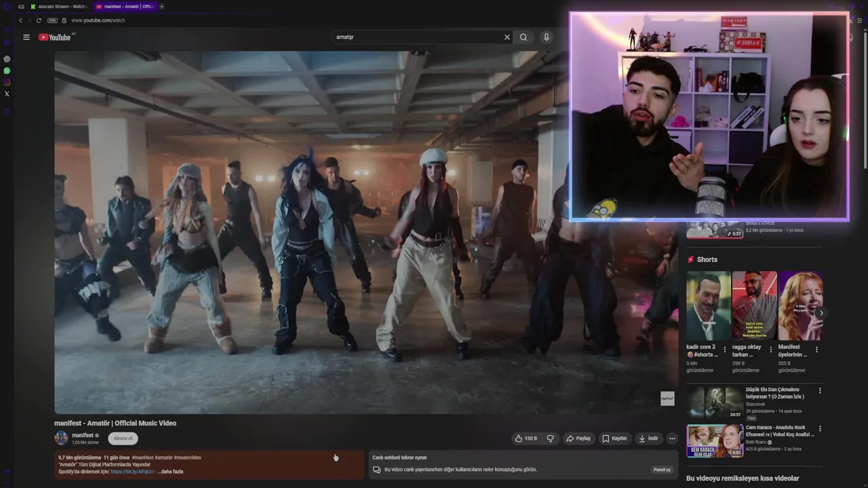Open the manifest channel avatar
868x488 pixels.
coord(61,438)
